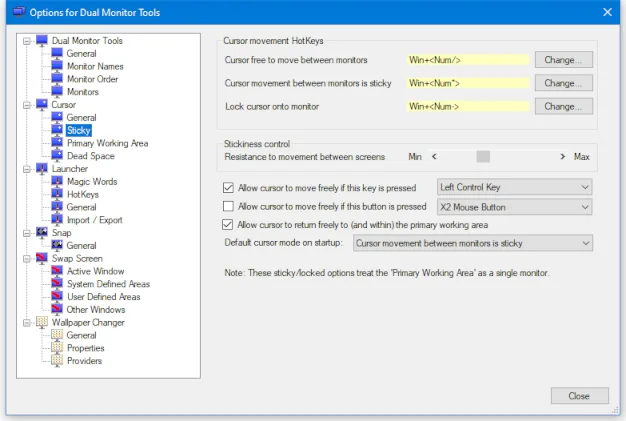Change hotkey for Lock cursor onto monitor
The height and width of the screenshot is (421, 626).
[563, 107]
